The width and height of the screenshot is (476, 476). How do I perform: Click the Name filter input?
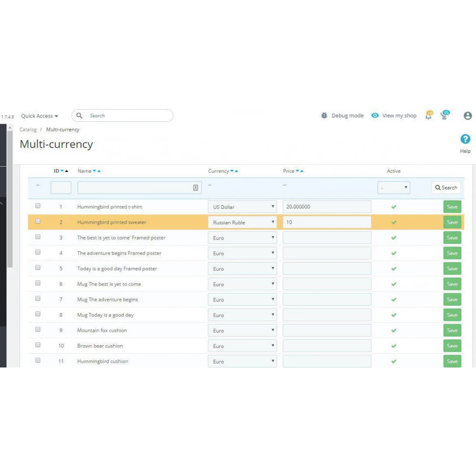click(139, 188)
